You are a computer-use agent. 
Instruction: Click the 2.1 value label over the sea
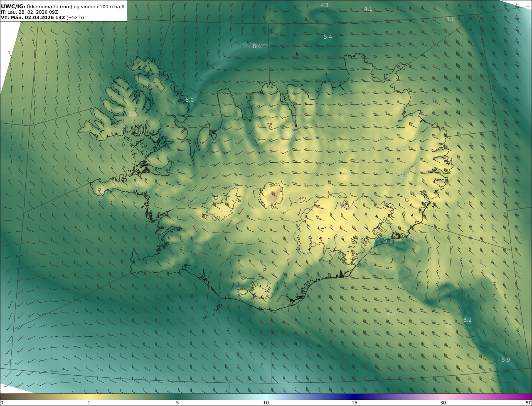click(x=449, y=326)
